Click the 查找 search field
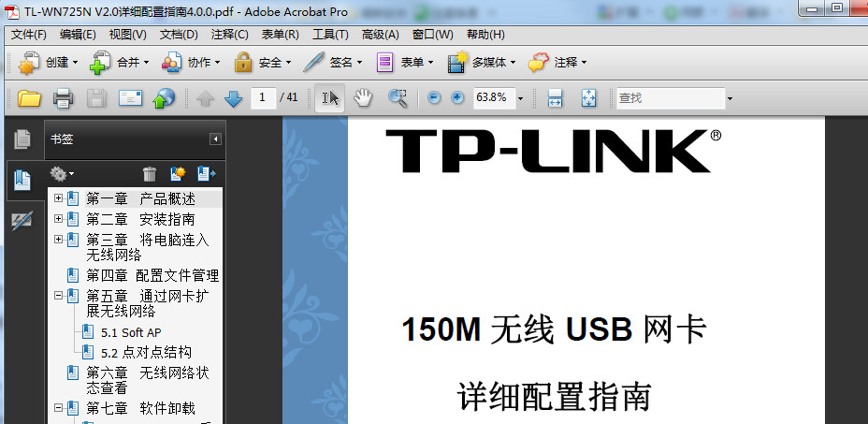This screenshot has width=868, height=424. (671, 98)
